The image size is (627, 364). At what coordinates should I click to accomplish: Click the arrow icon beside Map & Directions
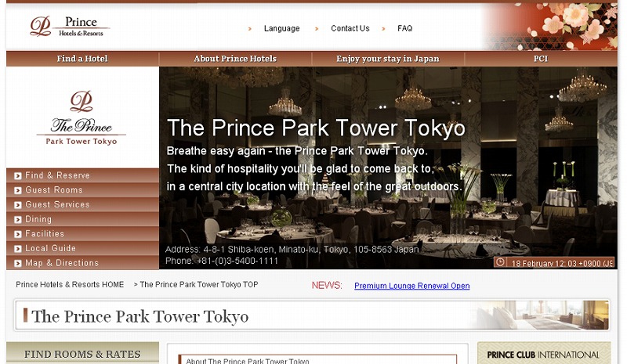pos(17,263)
